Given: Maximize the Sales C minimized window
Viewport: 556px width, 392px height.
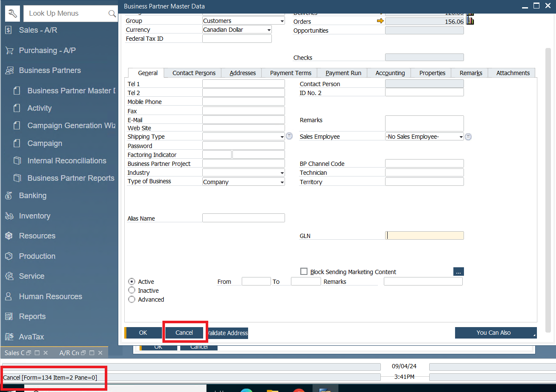Looking at the screenshot, I should 37,353.
